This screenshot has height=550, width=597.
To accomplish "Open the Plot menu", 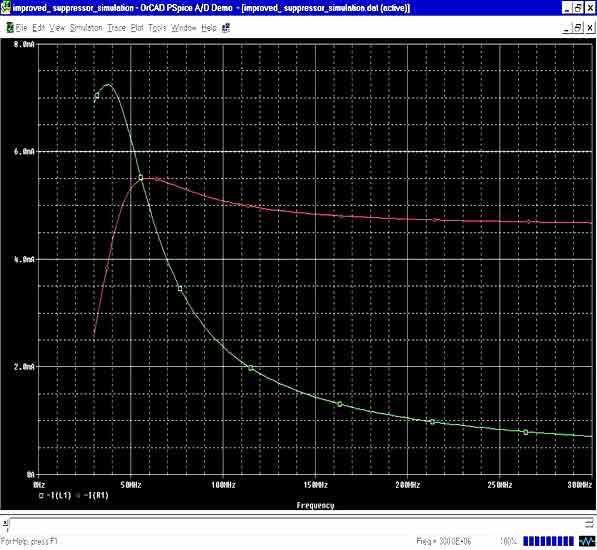I will click(137, 28).
